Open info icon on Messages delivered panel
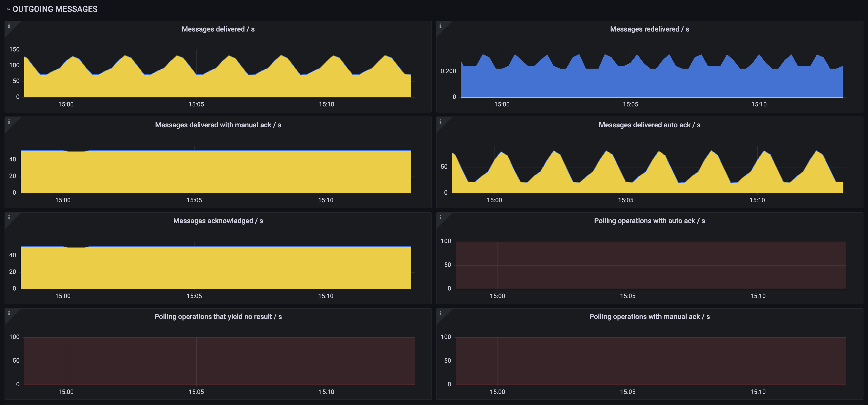This screenshot has height=405, width=868. [x=9, y=26]
